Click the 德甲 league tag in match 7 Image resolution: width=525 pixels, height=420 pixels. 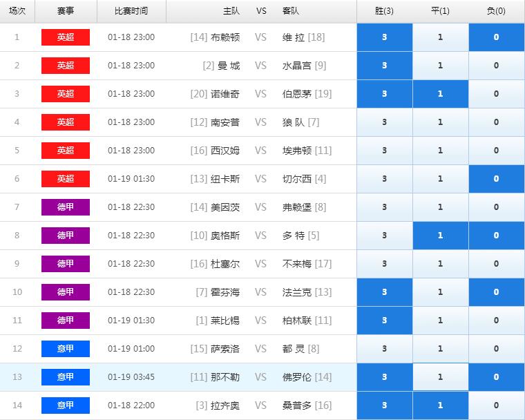tap(66, 207)
